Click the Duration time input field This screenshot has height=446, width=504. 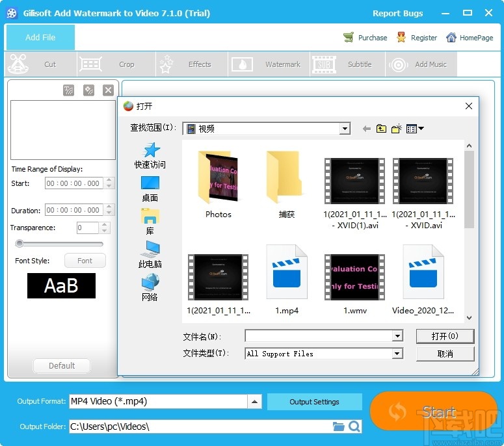pyautogui.click(x=74, y=210)
